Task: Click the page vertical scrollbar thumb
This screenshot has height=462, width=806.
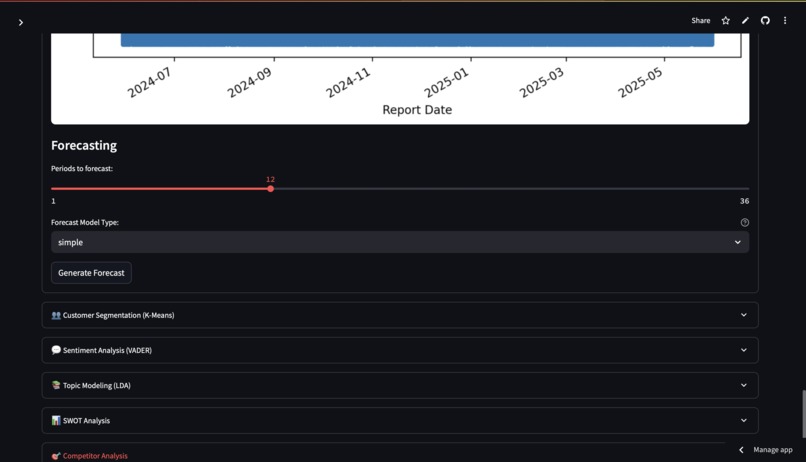Action: coord(803,414)
